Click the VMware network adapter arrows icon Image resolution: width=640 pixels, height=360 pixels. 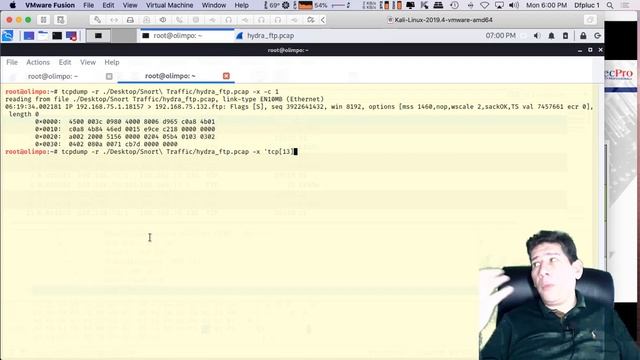tap(114, 20)
